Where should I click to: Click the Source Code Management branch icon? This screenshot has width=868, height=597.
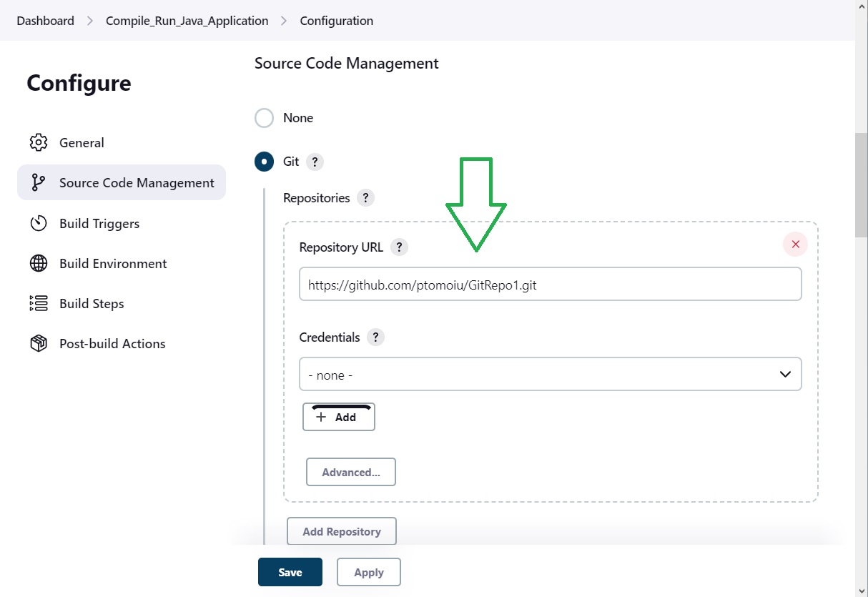(39, 182)
